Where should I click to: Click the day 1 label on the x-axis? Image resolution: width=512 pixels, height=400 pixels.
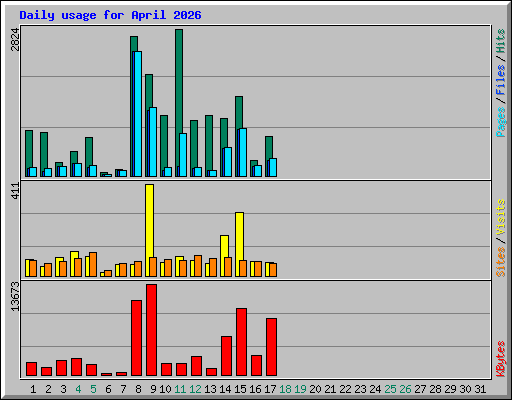(x=33, y=389)
